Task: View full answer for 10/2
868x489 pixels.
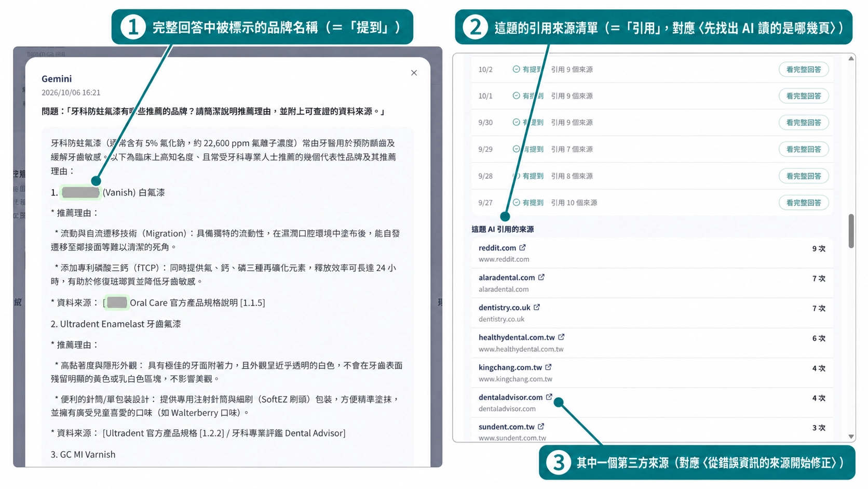Action: [803, 69]
